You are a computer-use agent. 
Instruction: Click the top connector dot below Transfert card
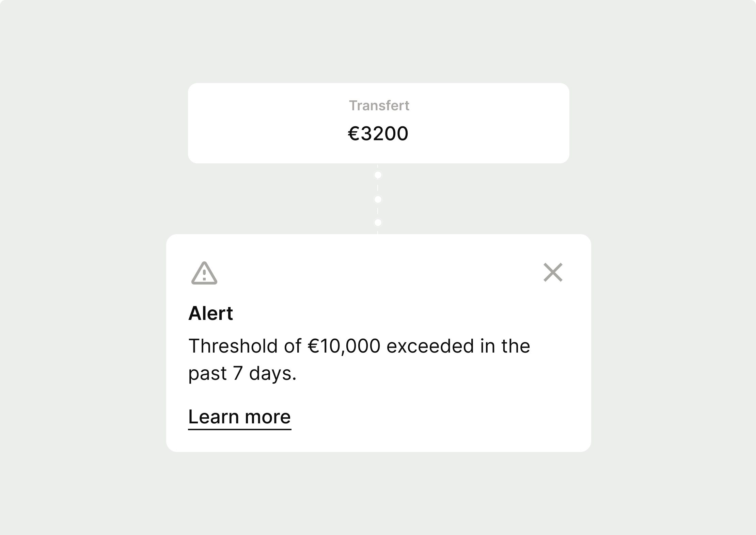[378, 175]
